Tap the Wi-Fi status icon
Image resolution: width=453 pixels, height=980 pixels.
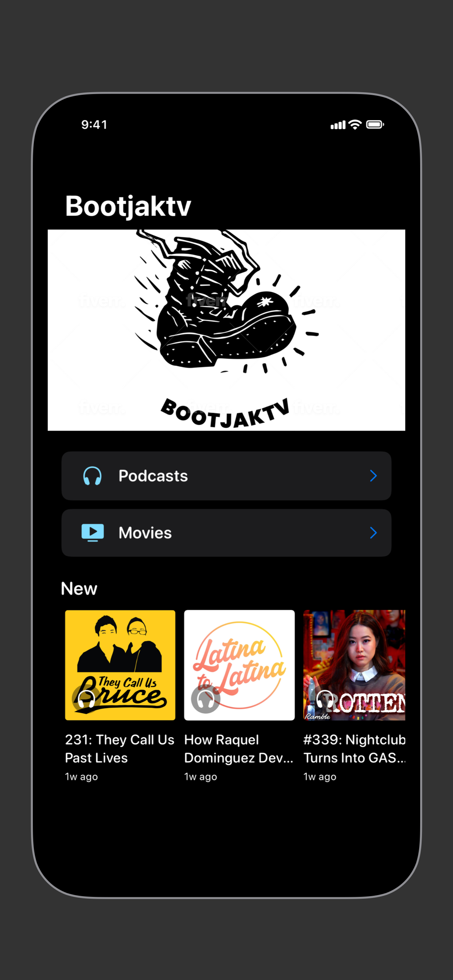[x=355, y=124]
